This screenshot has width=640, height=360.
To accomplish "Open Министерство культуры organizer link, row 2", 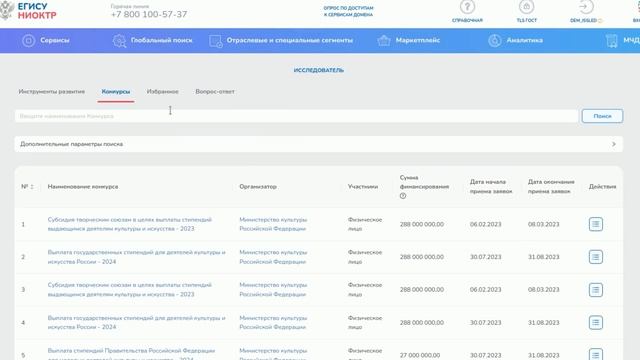I will coord(273,257).
